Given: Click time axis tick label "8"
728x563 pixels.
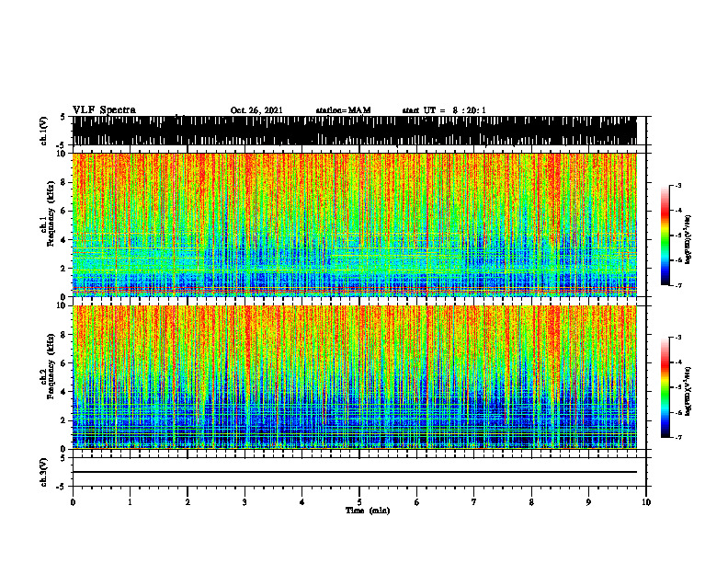Looking at the screenshot, I should tap(531, 502).
